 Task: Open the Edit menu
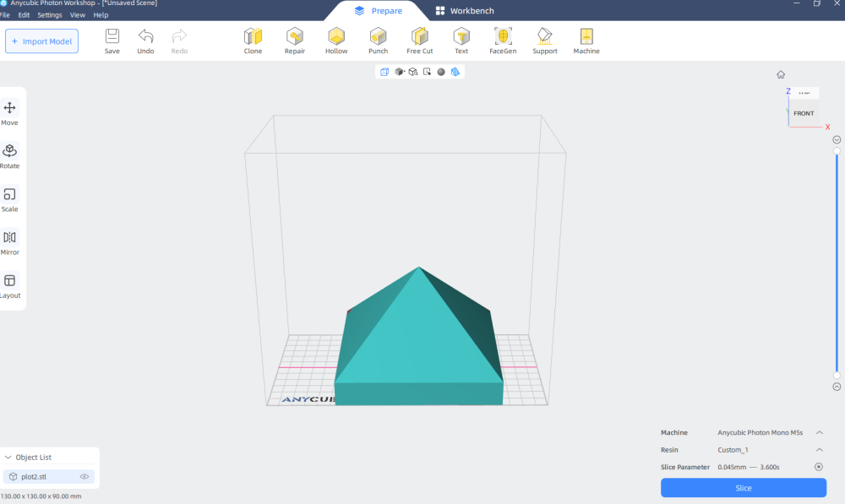(24, 15)
